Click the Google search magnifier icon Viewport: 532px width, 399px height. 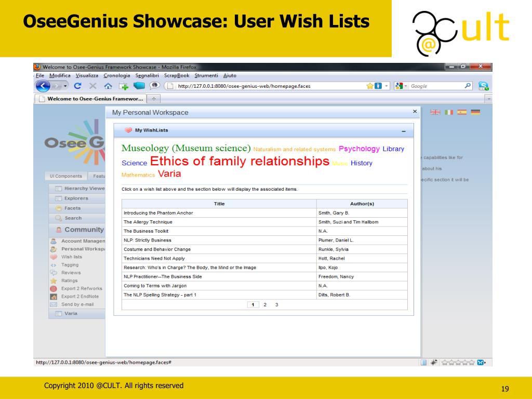click(468, 86)
